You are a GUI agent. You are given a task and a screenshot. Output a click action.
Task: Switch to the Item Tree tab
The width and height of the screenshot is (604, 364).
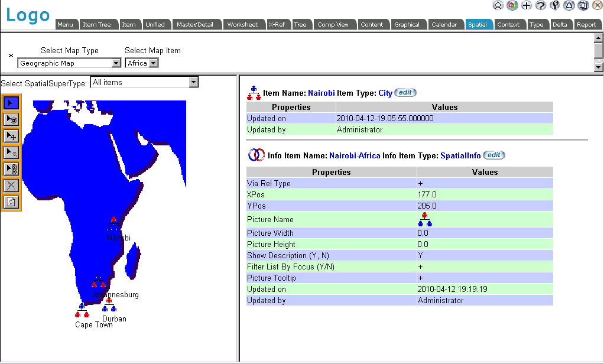pos(97,25)
